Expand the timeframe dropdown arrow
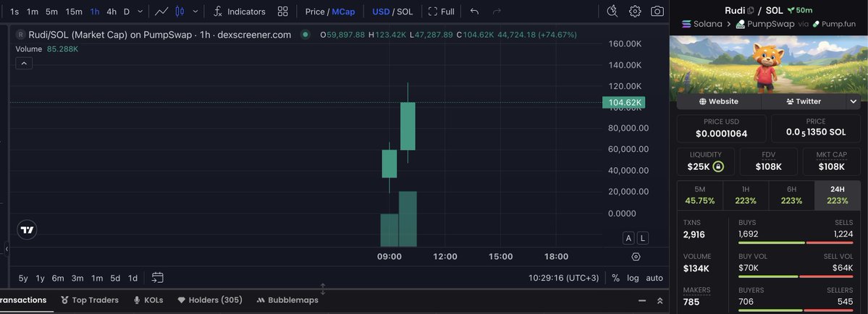 pos(140,12)
